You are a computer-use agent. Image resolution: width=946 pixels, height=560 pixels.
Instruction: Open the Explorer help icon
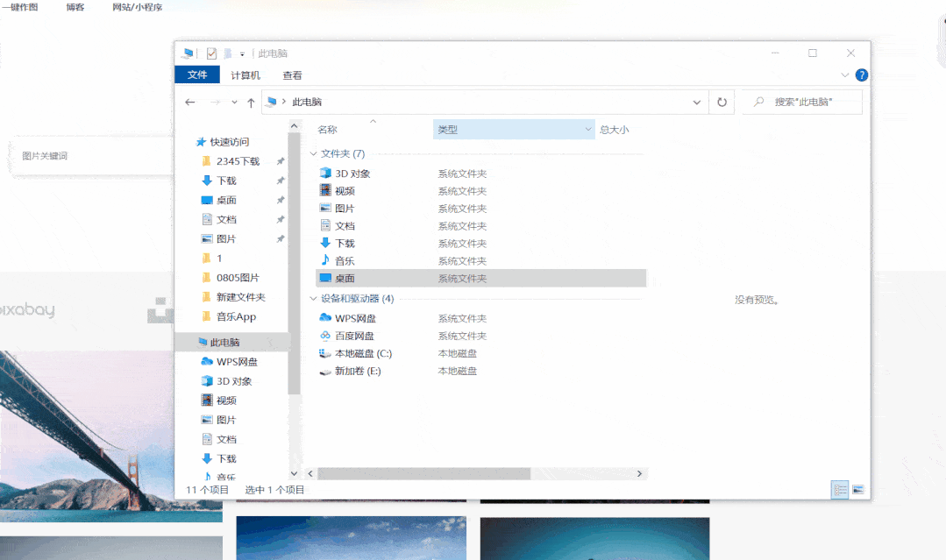coord(861,75)
